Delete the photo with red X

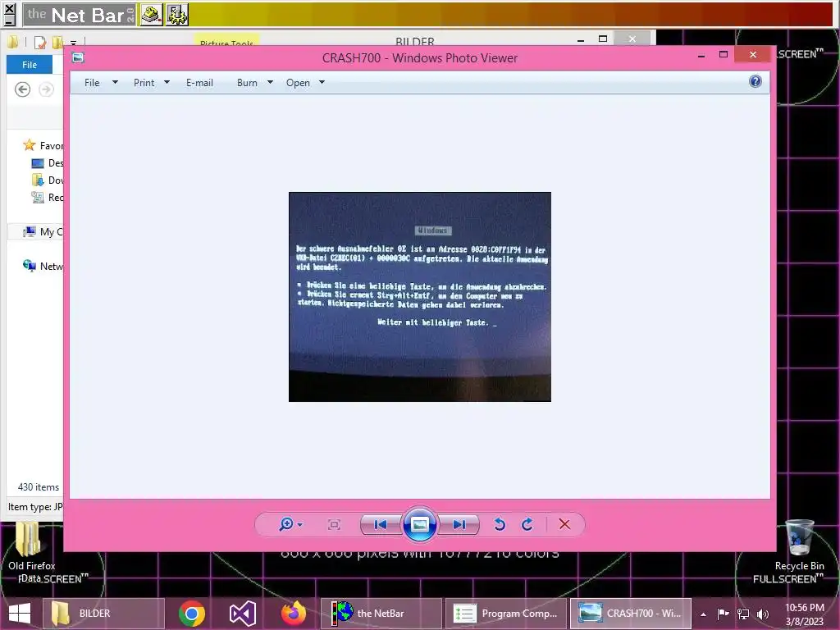tap(564, 524)
